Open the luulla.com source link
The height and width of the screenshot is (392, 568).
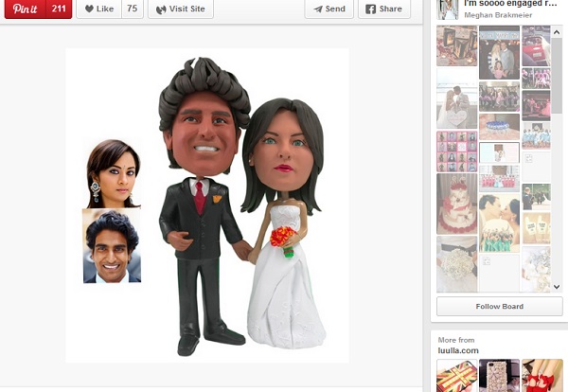pos(458,349)
